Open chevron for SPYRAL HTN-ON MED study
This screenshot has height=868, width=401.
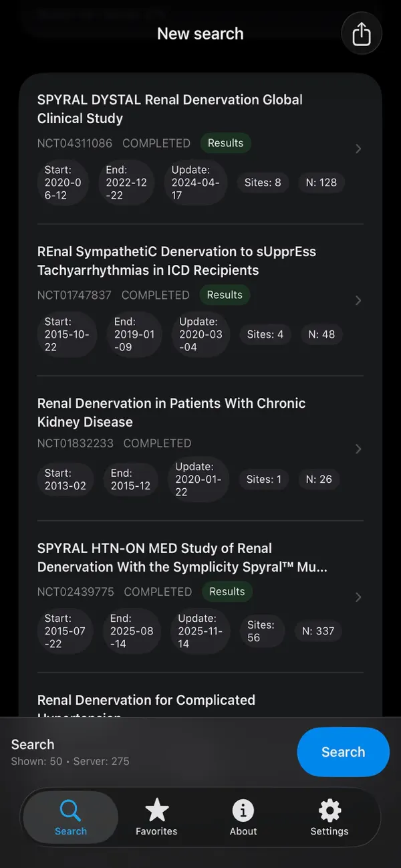[x=358, y=597]
